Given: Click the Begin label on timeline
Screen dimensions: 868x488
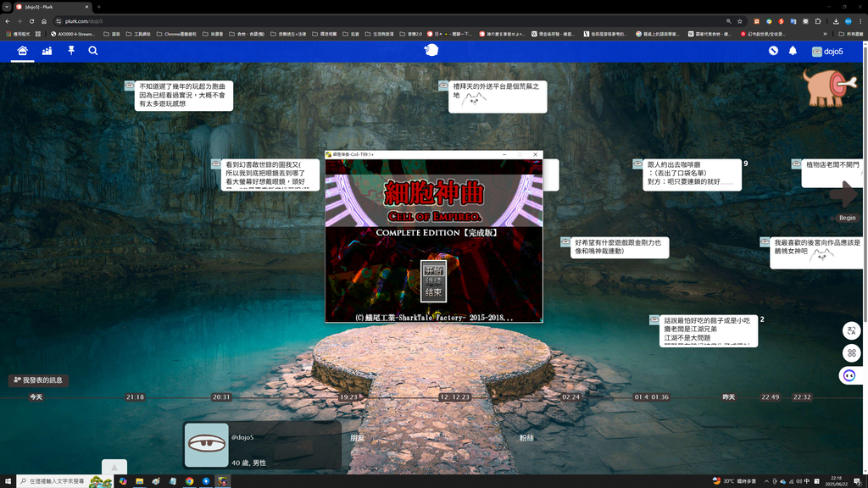Looking at the screenshot, I should pyautogui.click(x=847, y=218).
